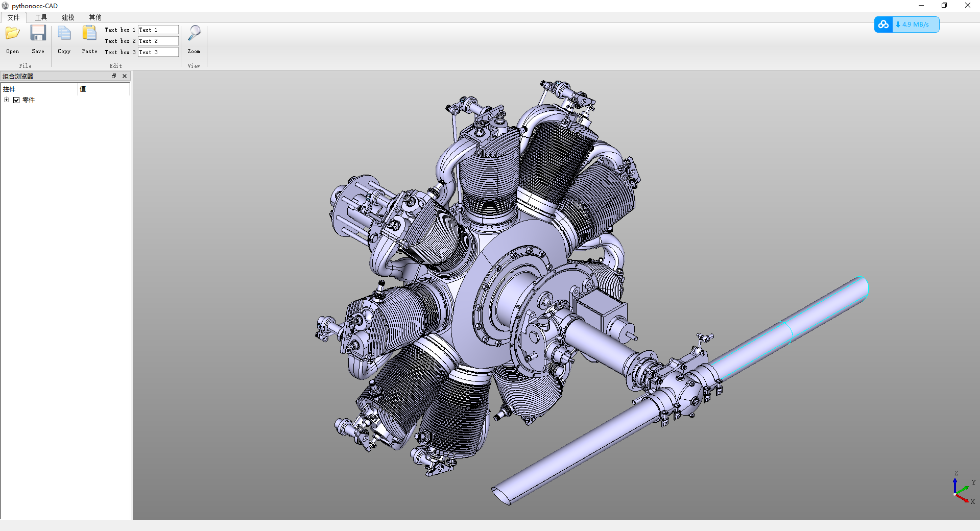Viewport: 980px width, 531px height.
Task: Uncheck the 零件 visibility checkbox
Action: (x=17, y=100)
